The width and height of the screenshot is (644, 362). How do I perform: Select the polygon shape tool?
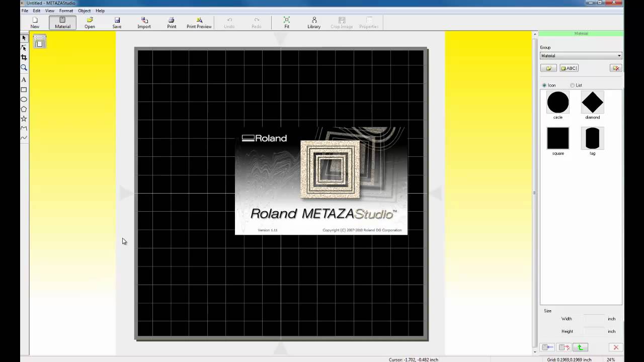coord(24,109)
